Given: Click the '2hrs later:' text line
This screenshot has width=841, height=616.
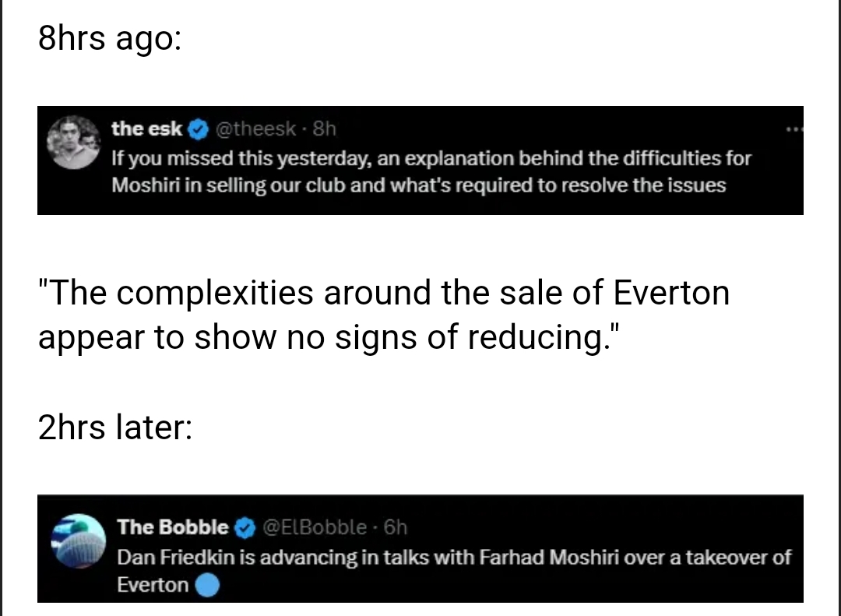Looking at the screenshot, I should pyautogui.click(x=114, y=428).
